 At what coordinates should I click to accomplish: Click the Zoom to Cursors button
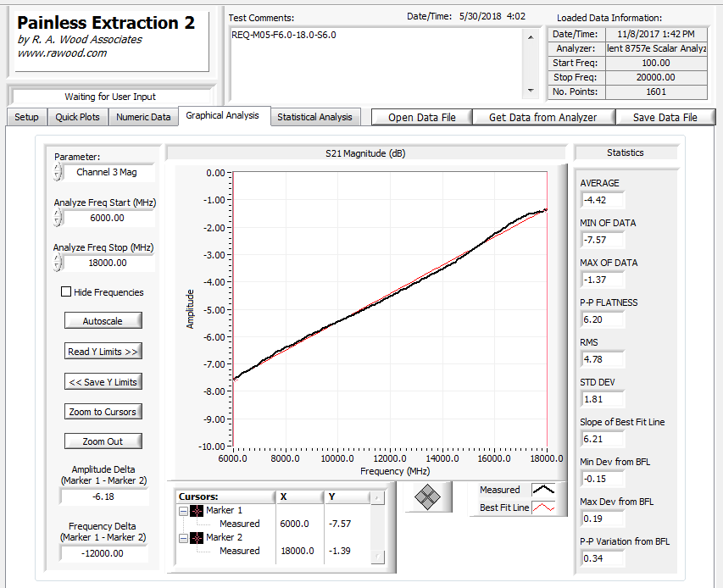(103, 412)
